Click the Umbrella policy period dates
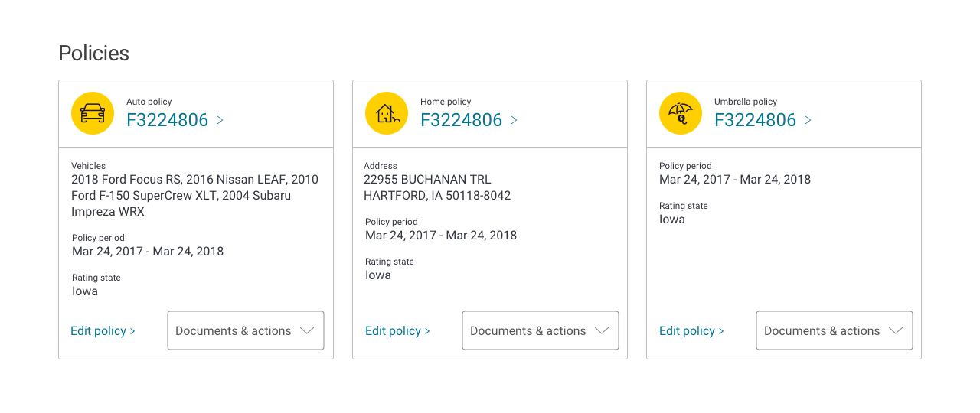This screenshot has width=980, height=413. 735,180
